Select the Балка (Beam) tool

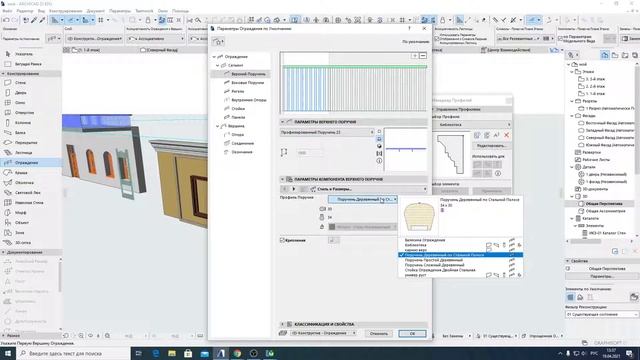click(20, 133)
